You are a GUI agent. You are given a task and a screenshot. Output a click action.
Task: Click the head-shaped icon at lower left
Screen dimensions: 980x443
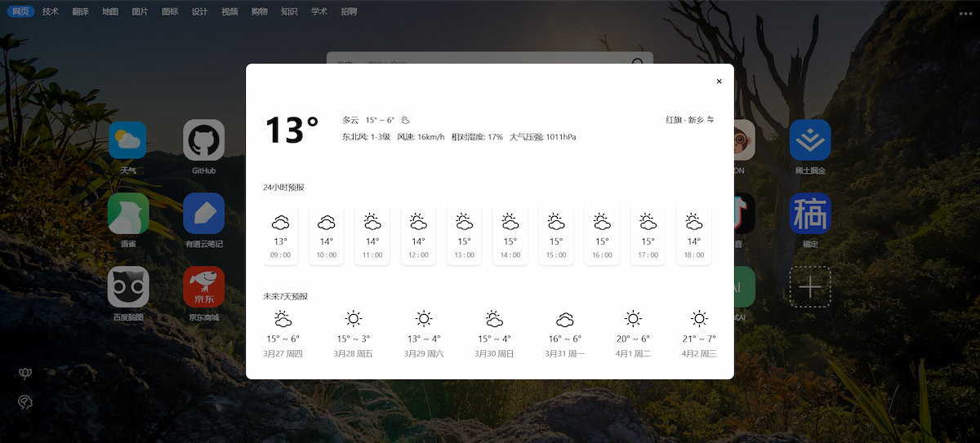point(25,401)
